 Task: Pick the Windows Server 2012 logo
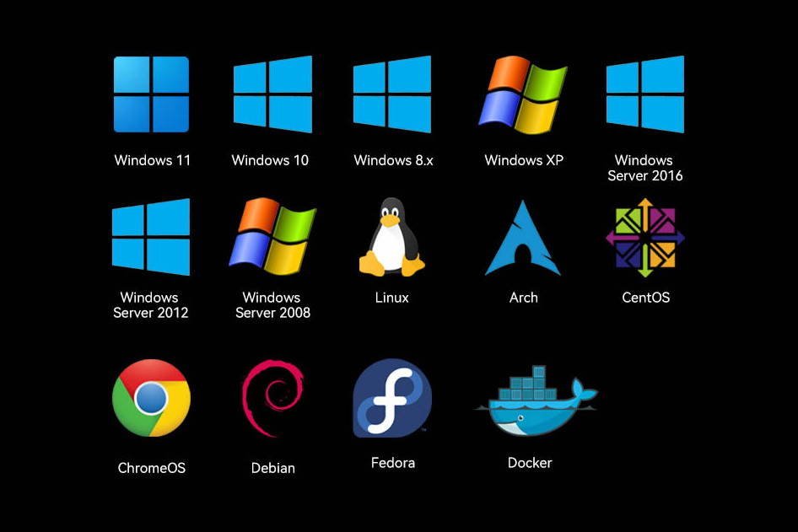click(151, 237)
